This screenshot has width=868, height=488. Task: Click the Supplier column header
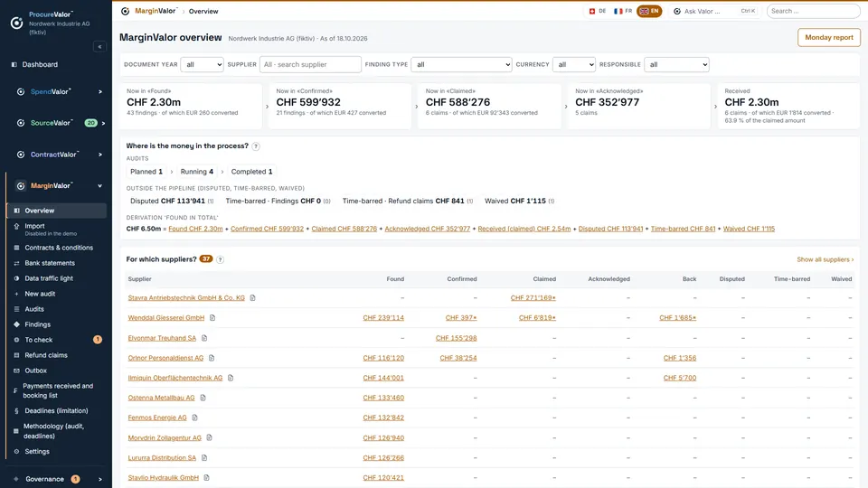point(139,279)
